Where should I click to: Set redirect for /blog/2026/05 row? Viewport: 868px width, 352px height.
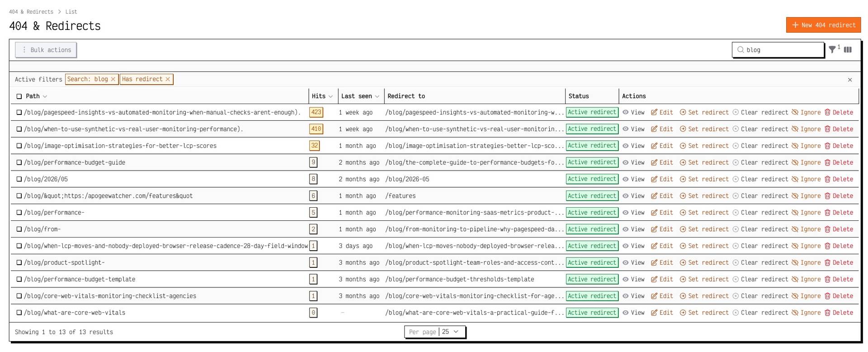704,179
